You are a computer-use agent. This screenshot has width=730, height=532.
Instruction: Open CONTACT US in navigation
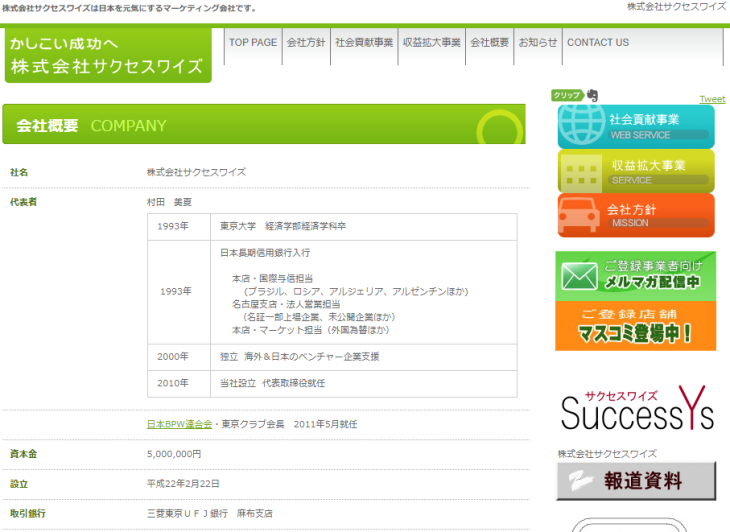[x=598, y=43]
